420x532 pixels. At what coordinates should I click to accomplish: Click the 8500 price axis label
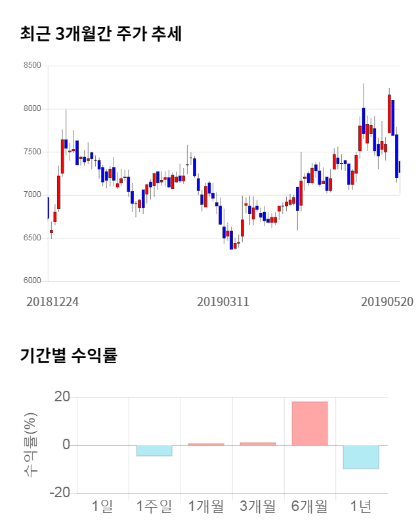[31, 66]
